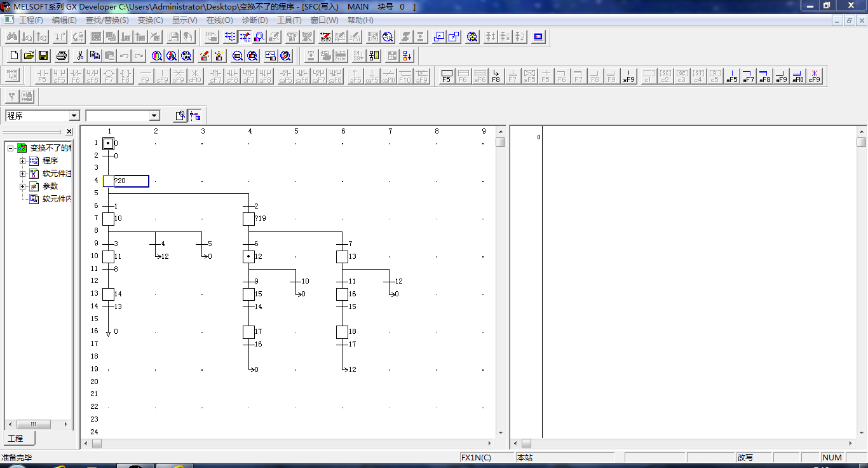Open the 在线(O) menu
This screenshot has width=868, height=468.
219,20
